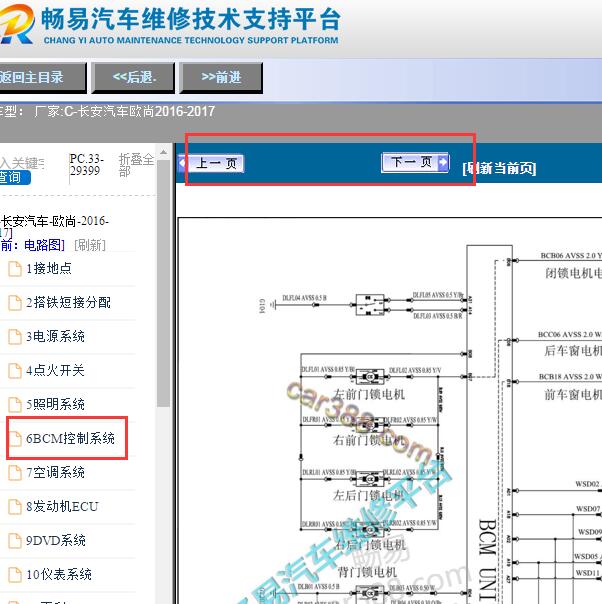The height and width of the screenshot is (604, 602).
Task: Click the document icon beside 1接地点
Action: tap(15, 269)
